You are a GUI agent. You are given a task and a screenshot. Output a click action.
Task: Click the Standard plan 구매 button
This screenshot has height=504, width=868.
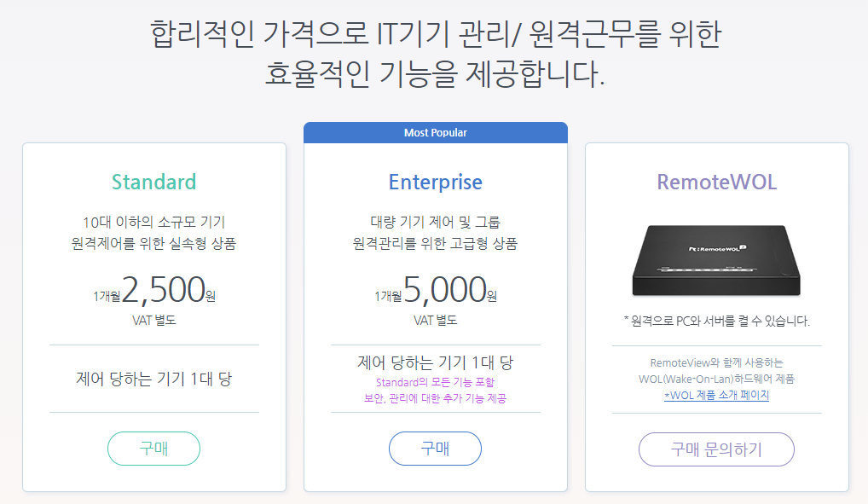click(153, 449)
